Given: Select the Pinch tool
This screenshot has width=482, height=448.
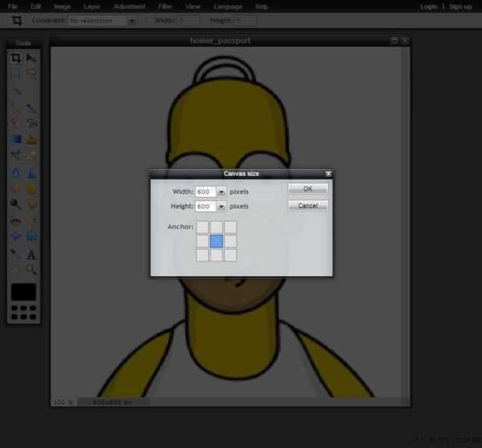Looking at the screenshot, I should pyautogui.click(x=31, y=236).
